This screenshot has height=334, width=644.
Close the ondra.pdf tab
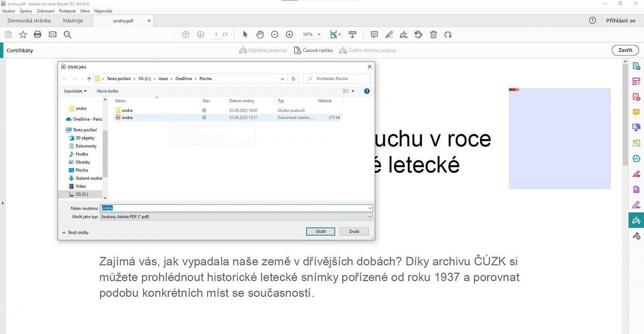point(149,20)
